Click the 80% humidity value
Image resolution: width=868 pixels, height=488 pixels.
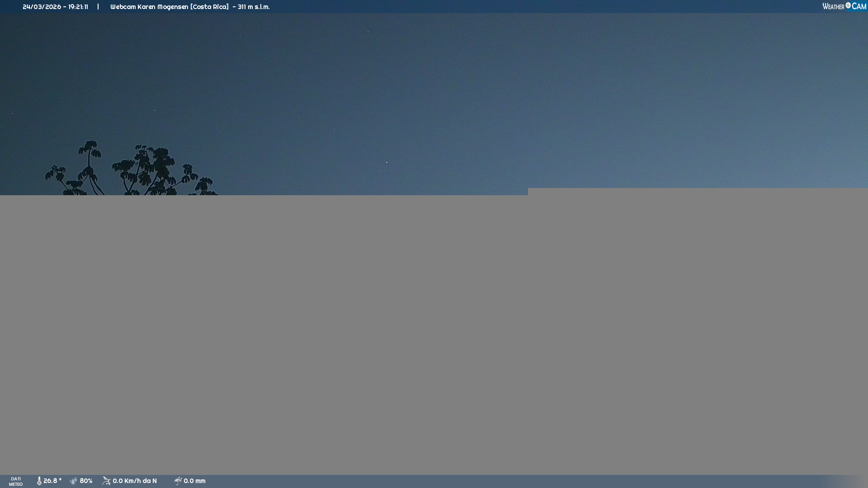86,481
